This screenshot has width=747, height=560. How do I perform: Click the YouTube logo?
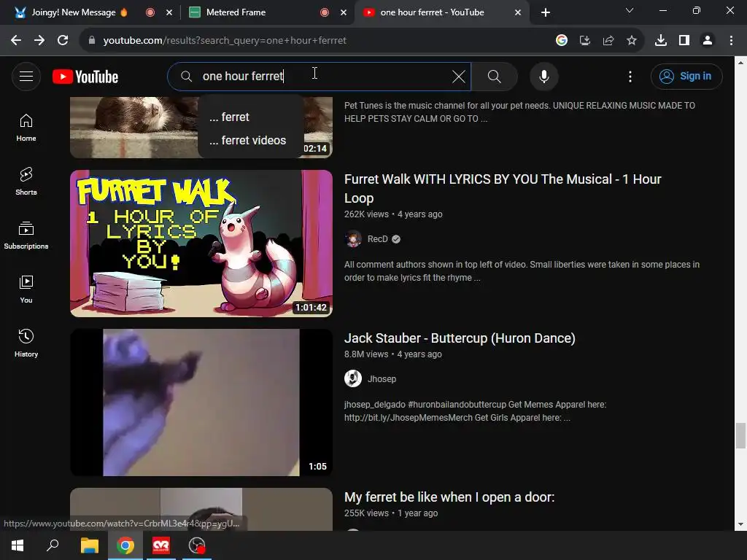(x=85, y=77)
